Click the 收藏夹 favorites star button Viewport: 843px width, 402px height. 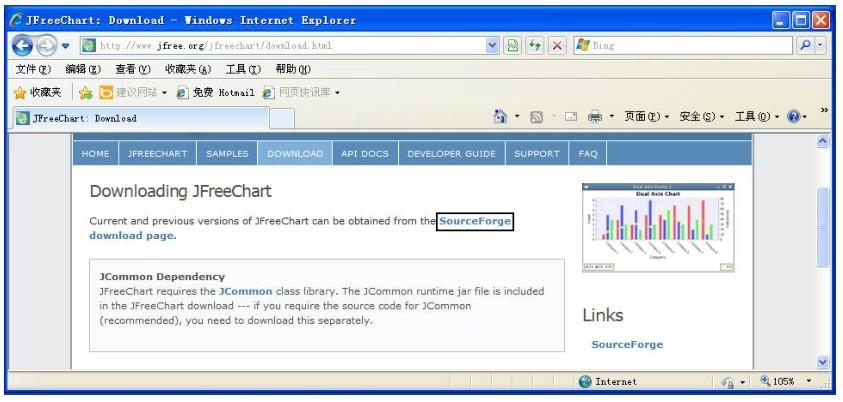pos(37,93)
